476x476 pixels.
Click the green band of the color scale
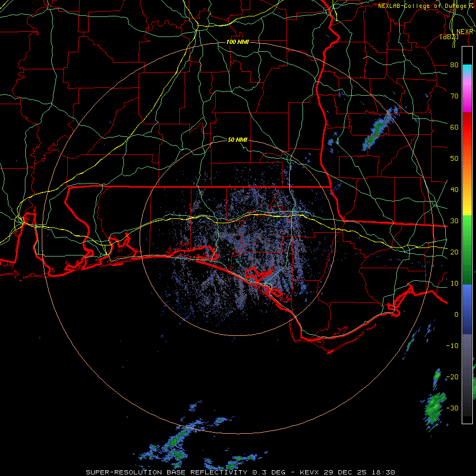click(467, 250)
